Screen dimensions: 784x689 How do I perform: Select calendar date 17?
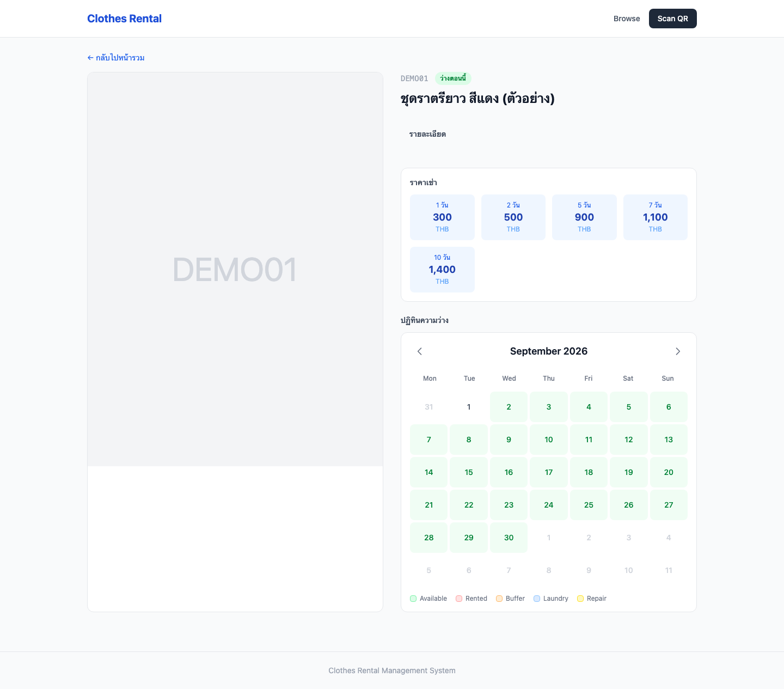(x=549, y=472)
